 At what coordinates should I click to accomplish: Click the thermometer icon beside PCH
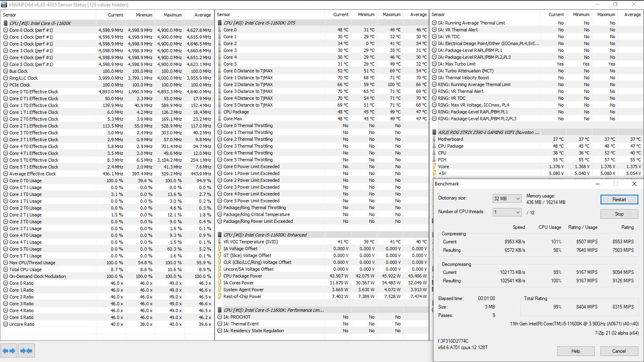click(434, 160)
